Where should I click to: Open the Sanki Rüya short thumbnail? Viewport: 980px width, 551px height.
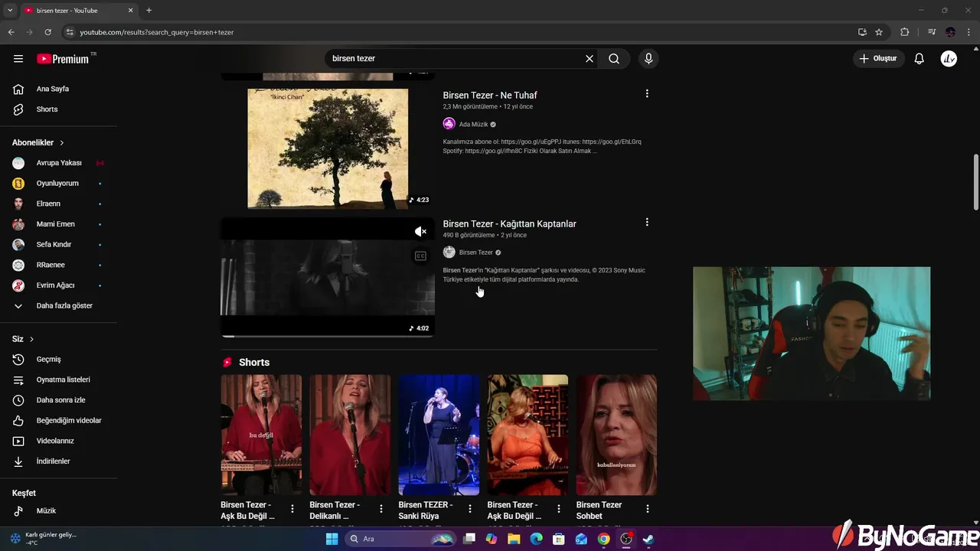pyautogui.click(x=439, y=435)
